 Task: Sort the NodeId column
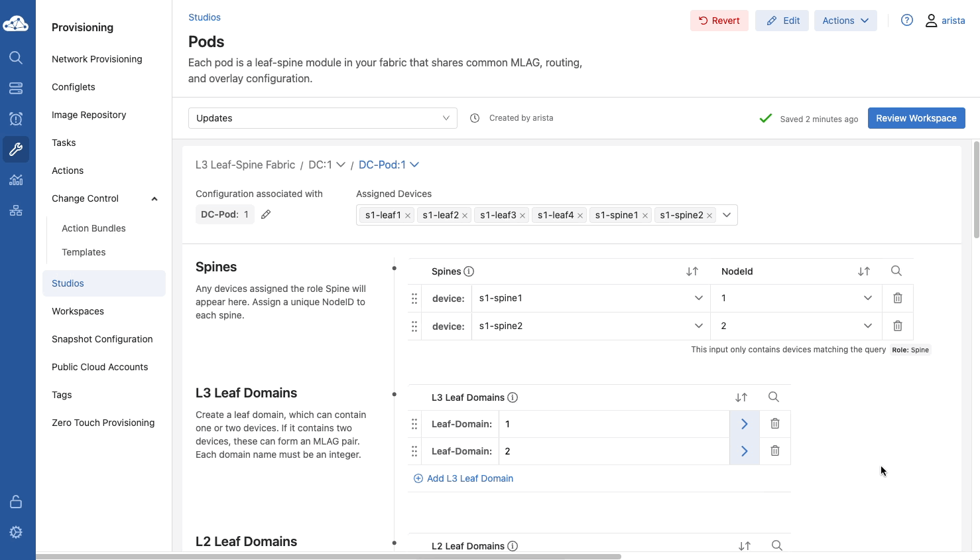pos(863,271)
